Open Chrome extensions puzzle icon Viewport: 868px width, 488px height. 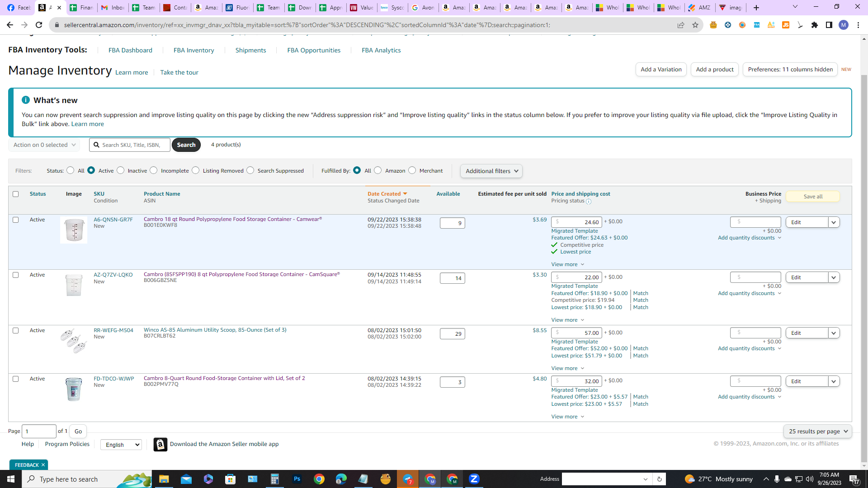pos(815,25)
